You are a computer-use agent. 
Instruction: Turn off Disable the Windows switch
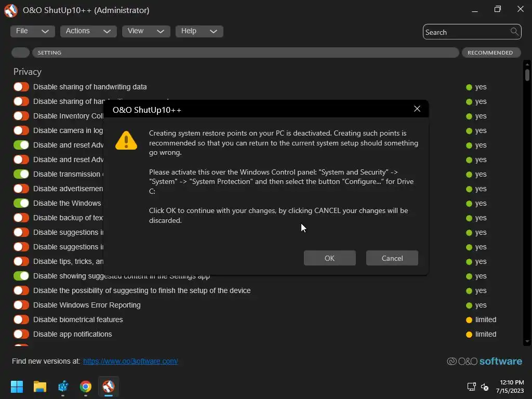click(x=21, y=203)
